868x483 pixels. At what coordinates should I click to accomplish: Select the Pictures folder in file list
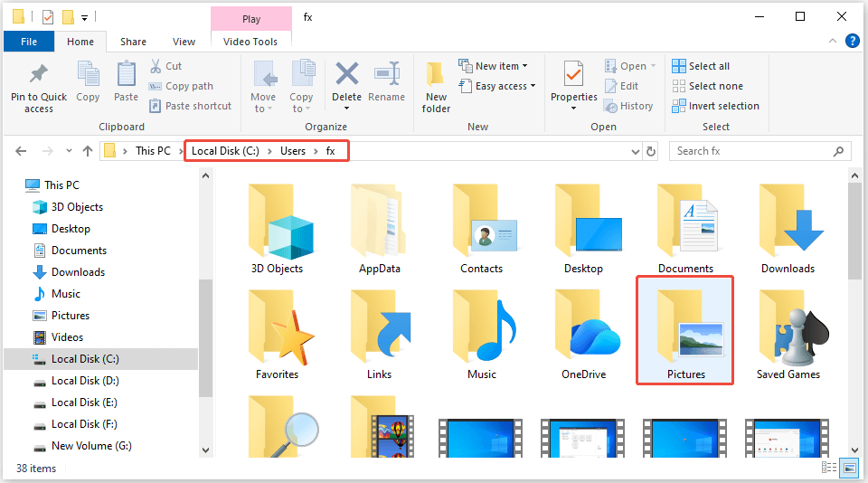click(685, 330)
